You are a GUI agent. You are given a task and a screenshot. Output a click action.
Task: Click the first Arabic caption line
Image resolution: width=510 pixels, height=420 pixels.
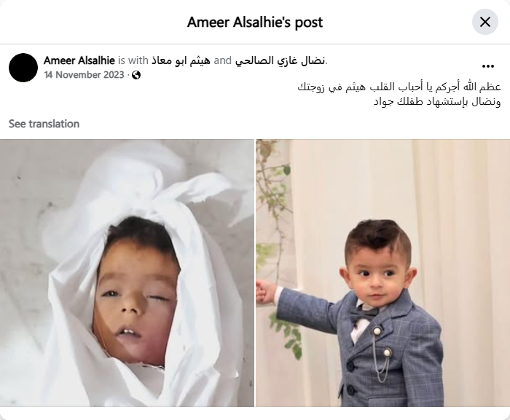tap(399, 87)
